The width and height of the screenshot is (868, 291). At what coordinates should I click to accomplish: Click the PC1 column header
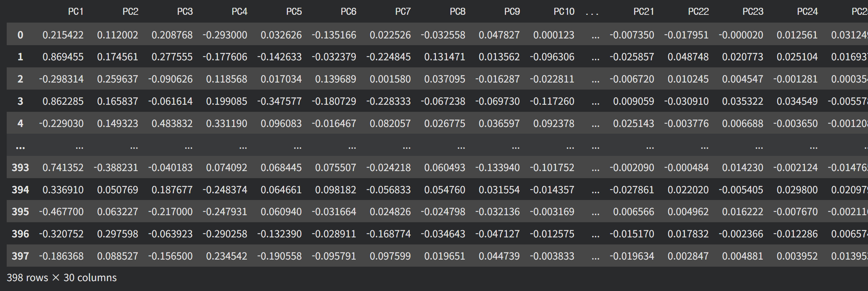(76, 12)
